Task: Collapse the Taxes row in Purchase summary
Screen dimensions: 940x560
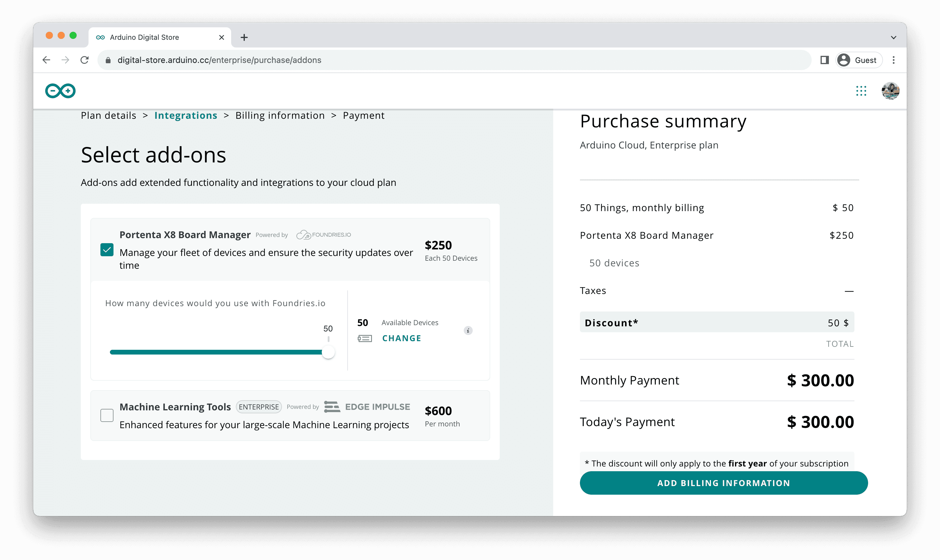Action: tap(849, 291)
